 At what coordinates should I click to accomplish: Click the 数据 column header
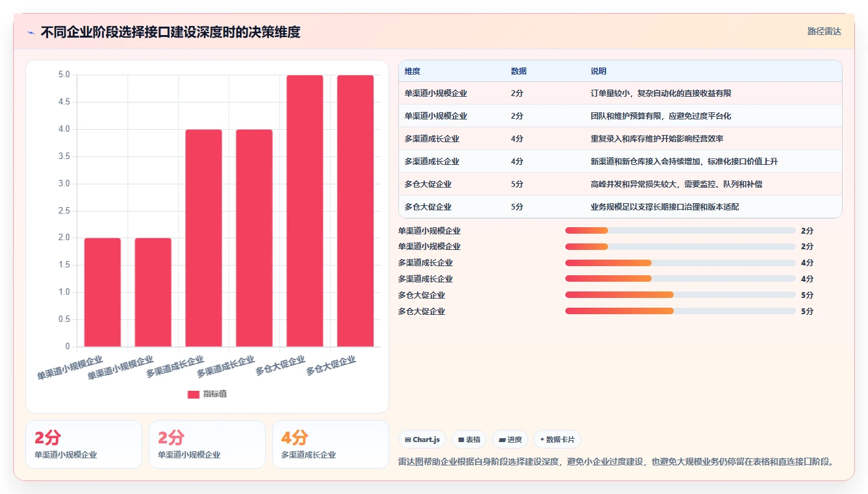[518, 71]
